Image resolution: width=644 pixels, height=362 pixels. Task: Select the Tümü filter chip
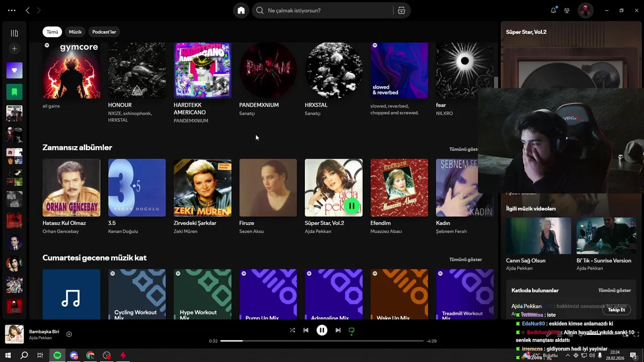click(x=52, y=32)
